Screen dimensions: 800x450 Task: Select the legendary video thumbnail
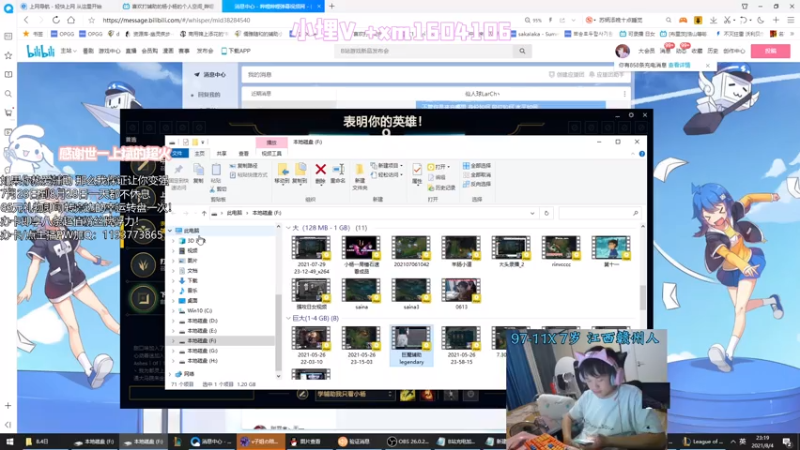click(411, 345)
